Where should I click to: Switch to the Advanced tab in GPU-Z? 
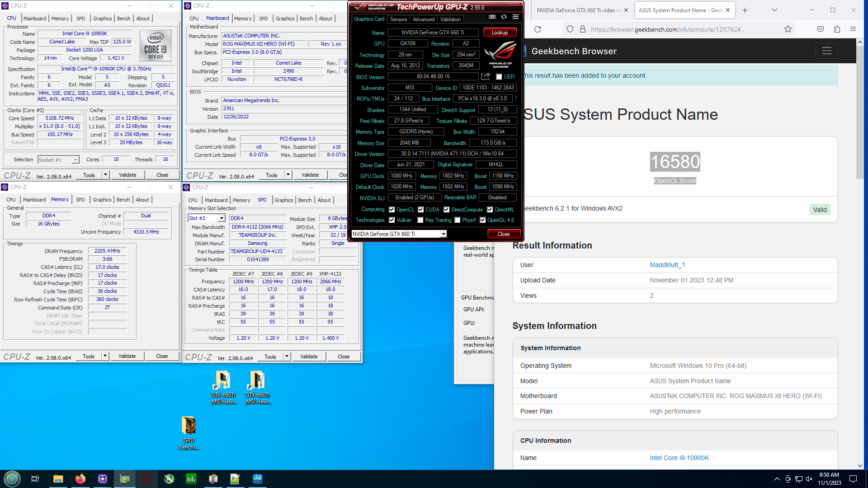tap(424, 19)
